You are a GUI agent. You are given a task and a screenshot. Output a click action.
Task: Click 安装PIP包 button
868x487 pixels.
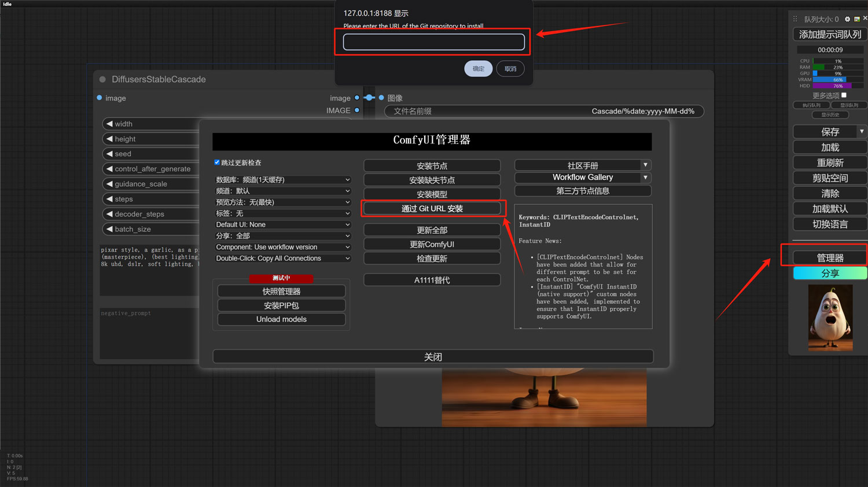coord(282,305)
